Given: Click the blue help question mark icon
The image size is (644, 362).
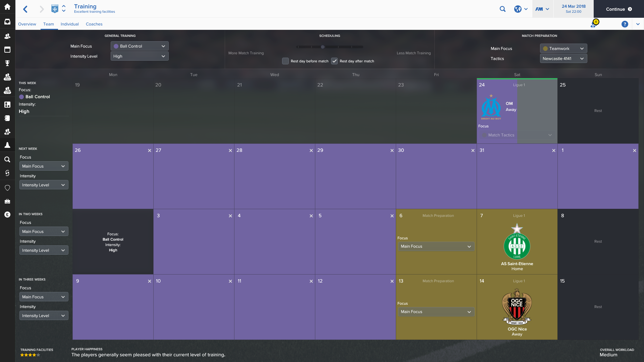Looking at the screenshot, I should pos(625,24).
